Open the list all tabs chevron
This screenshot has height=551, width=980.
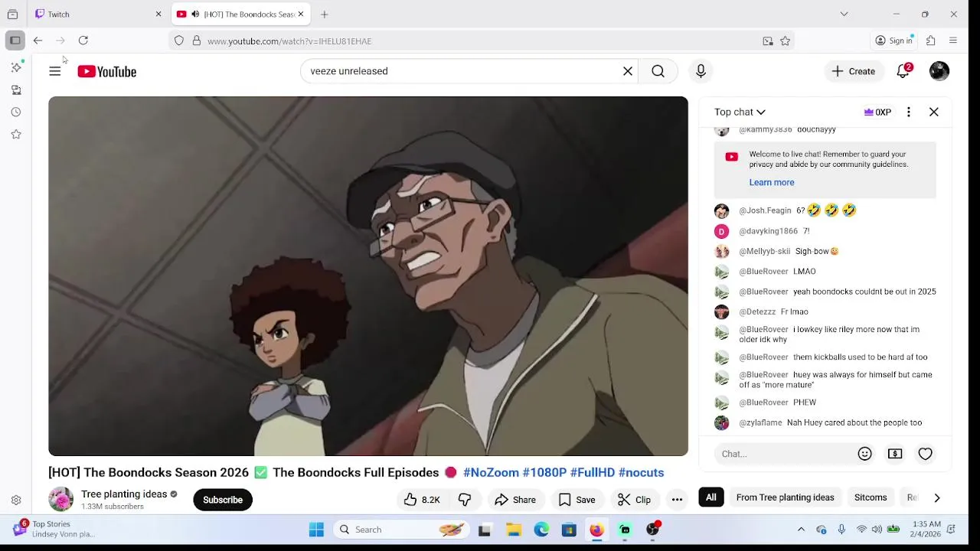tap(844, 14)
